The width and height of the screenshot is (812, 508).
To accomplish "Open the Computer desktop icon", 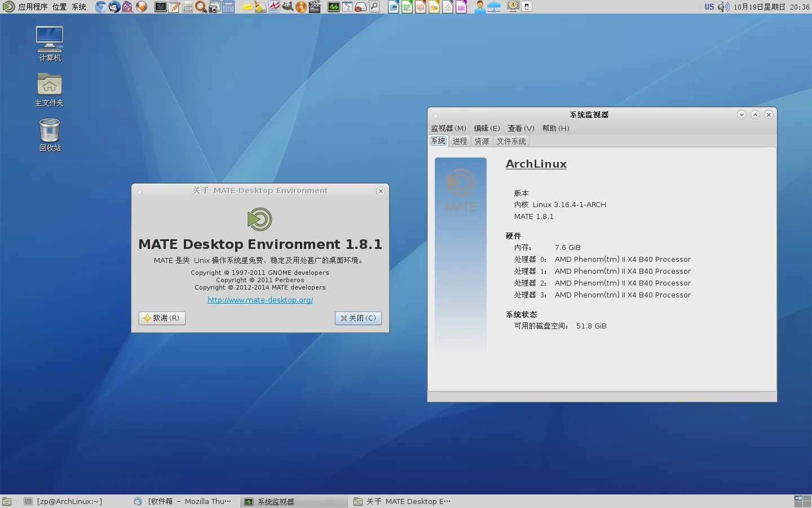I will tap(50, 43).
